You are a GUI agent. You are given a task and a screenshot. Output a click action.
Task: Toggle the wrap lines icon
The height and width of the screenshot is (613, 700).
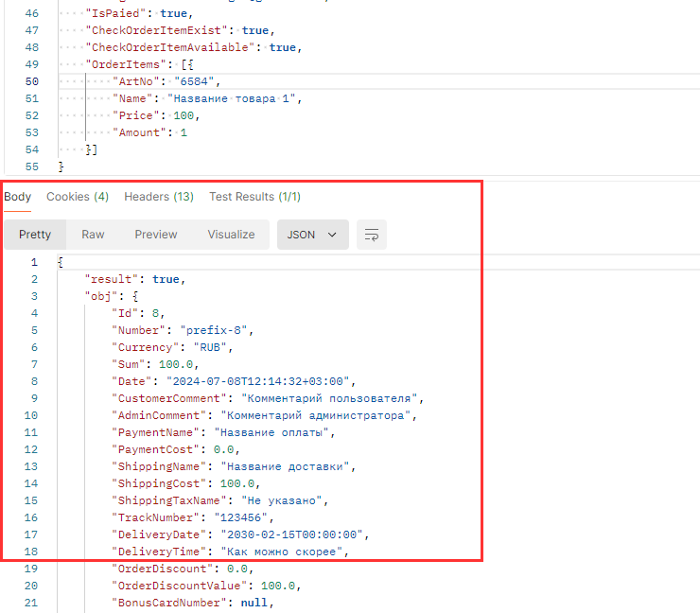[x=372, y=235]
